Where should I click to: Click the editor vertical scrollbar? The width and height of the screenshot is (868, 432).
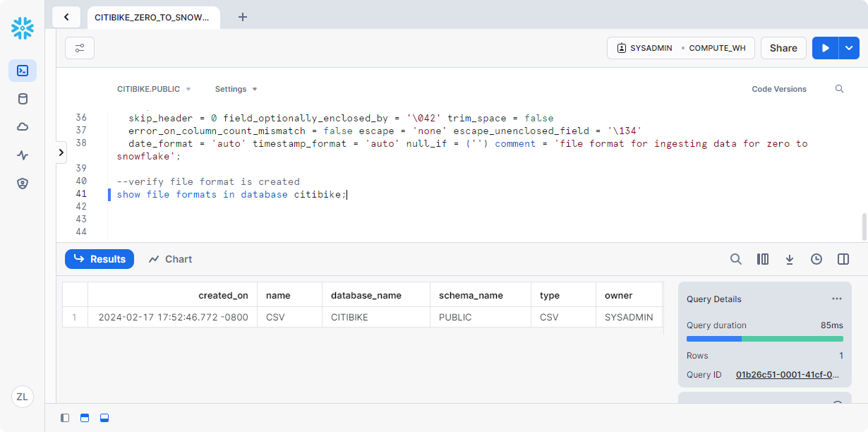864,227
